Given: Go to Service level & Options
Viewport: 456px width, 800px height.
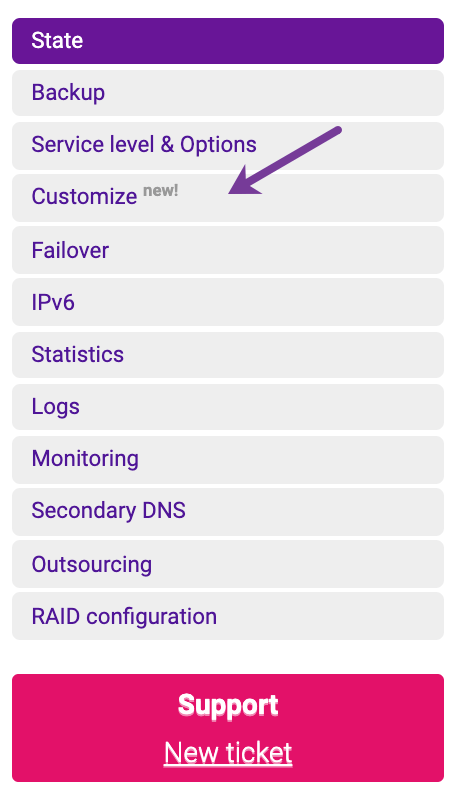Looking at the screenshot, I should [x=228, y=145].
